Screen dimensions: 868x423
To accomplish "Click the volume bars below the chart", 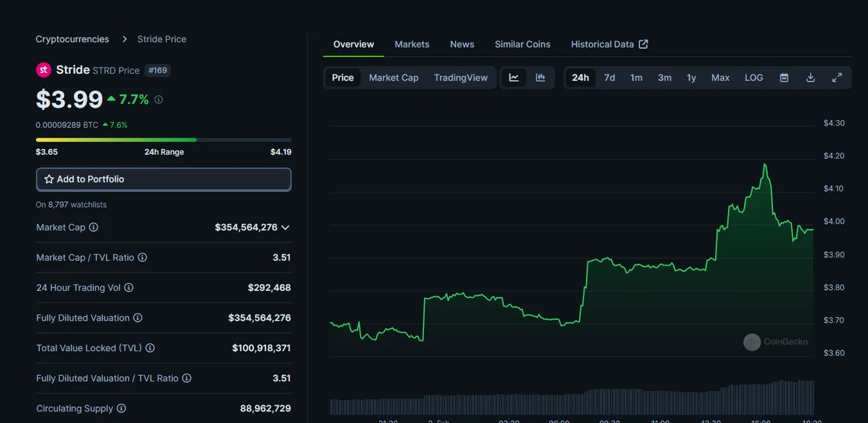I will [572, 398].
